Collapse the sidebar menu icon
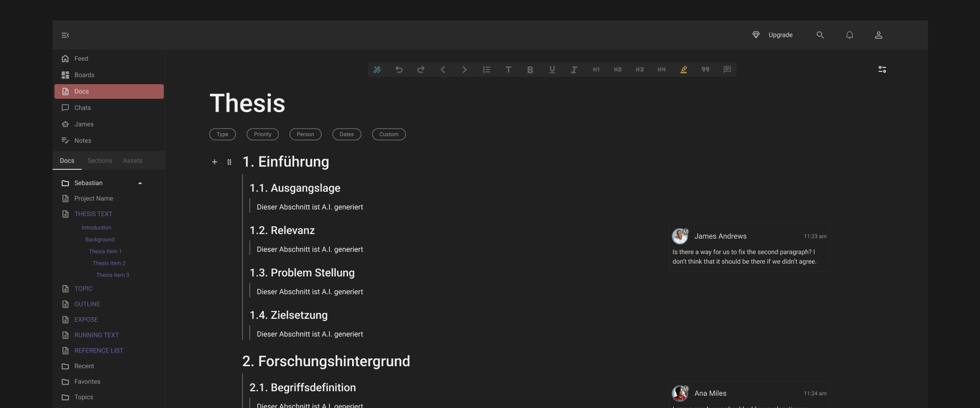The width and height of the screenshot is (980, 408). pyautogui.click(x=65, y=35)
